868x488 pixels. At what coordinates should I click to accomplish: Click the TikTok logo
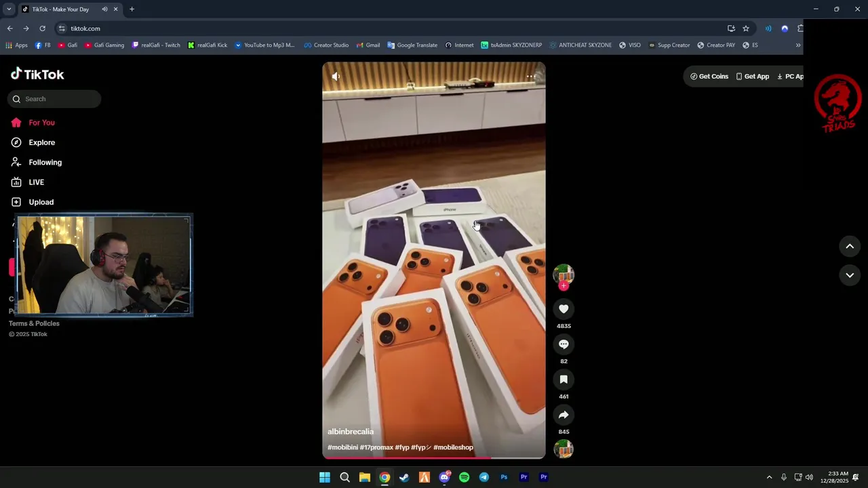pyautogui.click(x=37, y=74)
